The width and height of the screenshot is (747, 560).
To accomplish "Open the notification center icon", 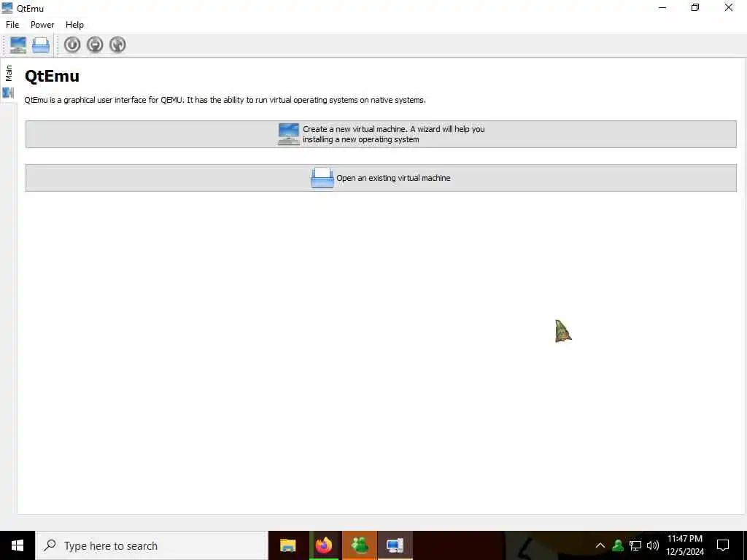I will click(723, 545).
